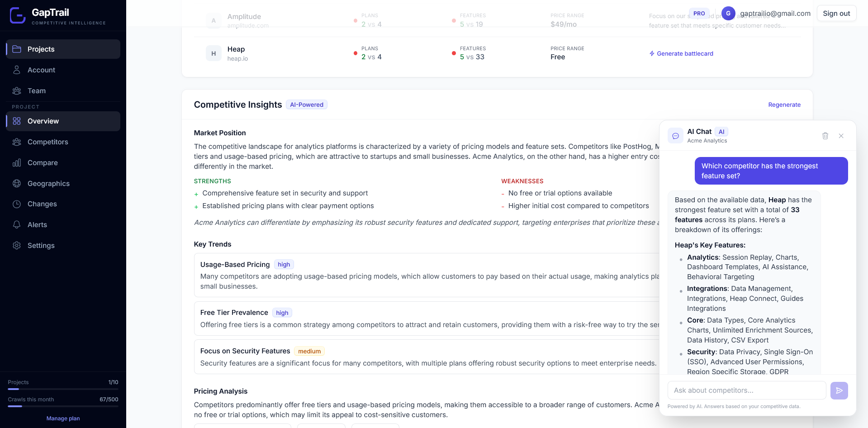This screenshot has height=428, width=868.
Task: Click Heap's '5 vs 33' features value
Action: click(472, 57)
